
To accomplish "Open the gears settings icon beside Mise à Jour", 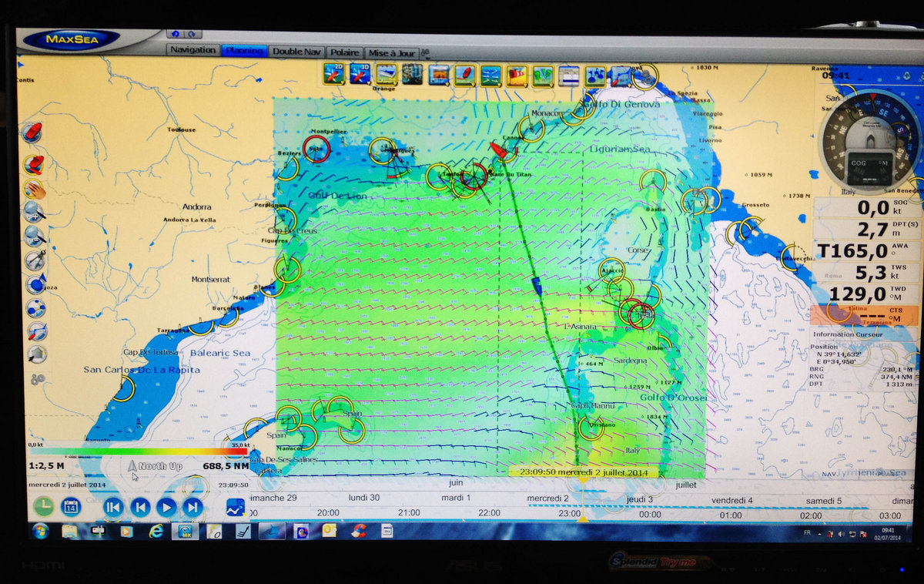I will pyautogui.click(x=426, y=53).
